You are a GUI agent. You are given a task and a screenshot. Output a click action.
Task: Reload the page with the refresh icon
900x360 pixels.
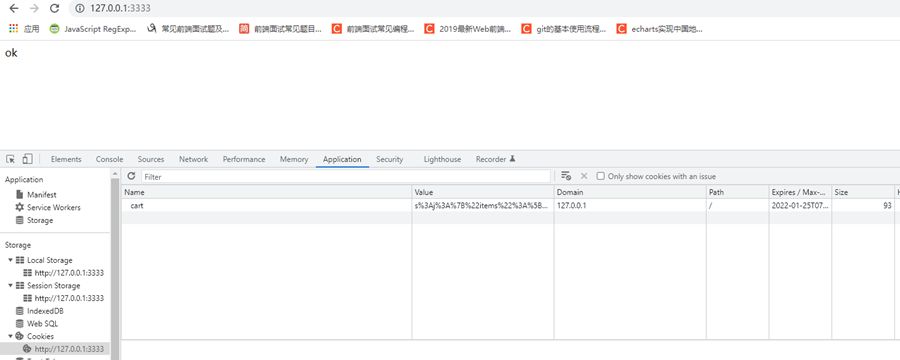click(x=55, y=8)
